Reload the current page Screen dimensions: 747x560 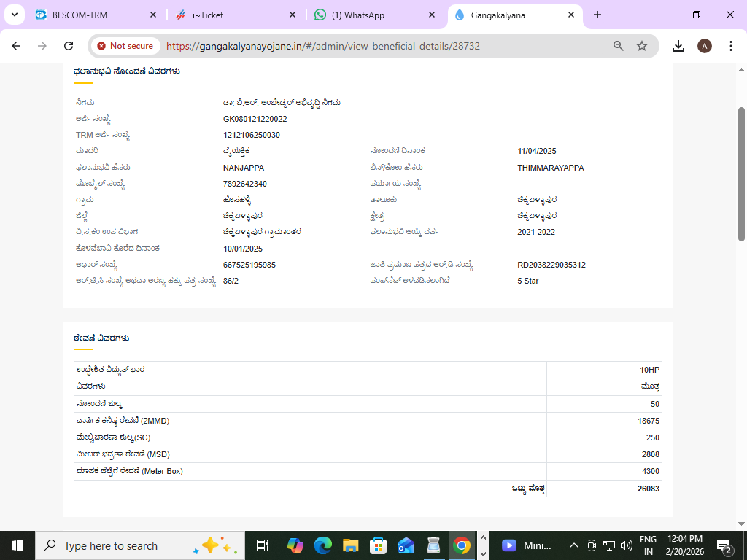69,46
